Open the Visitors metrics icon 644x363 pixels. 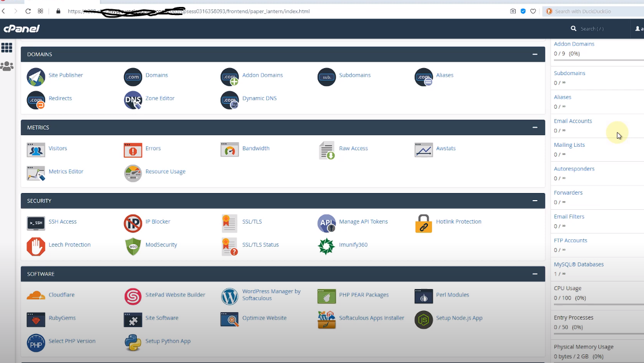pyautogui.click(x=36, y=150)
